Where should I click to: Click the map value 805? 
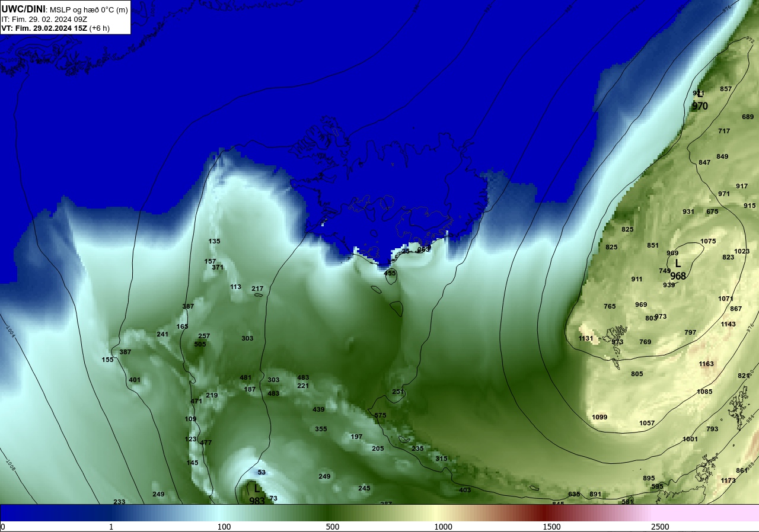(x=637, y=374)
